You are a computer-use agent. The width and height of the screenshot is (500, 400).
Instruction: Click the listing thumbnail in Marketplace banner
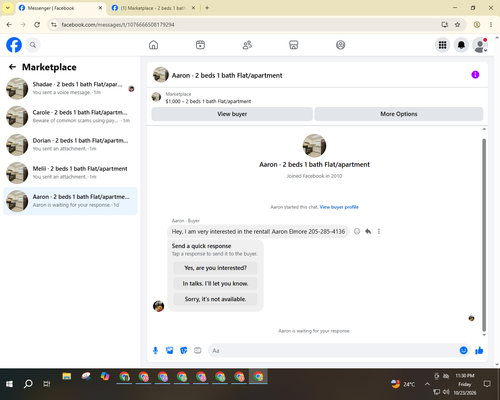(156, 97)
